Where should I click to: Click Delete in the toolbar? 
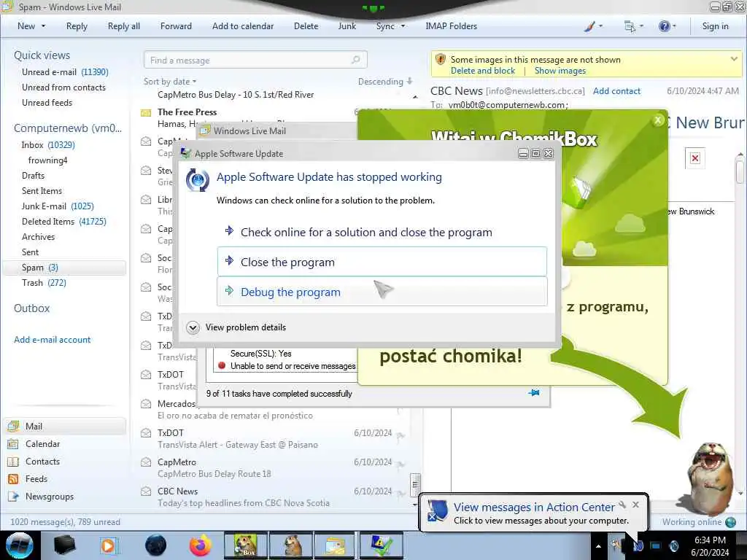306,26
